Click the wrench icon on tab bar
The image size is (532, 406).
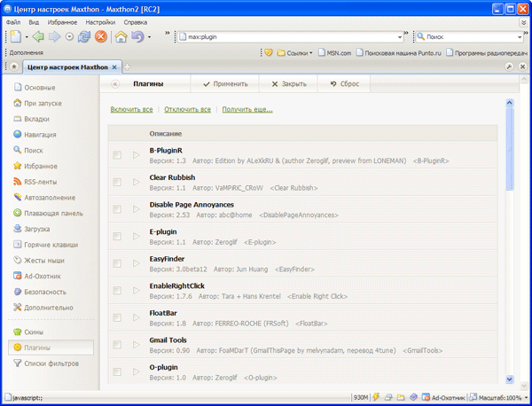pos(509,66)
